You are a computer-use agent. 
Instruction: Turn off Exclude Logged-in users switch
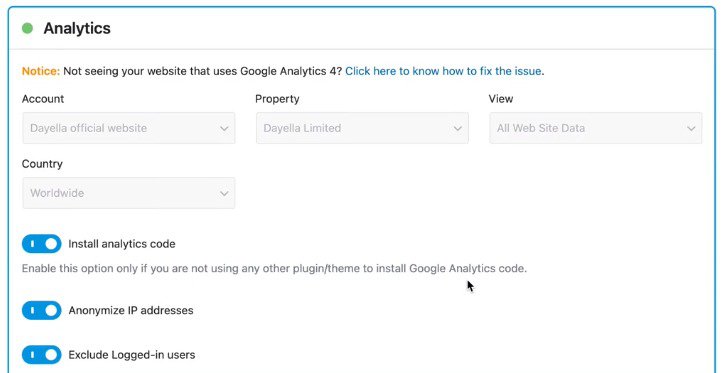tap(42, 355)
